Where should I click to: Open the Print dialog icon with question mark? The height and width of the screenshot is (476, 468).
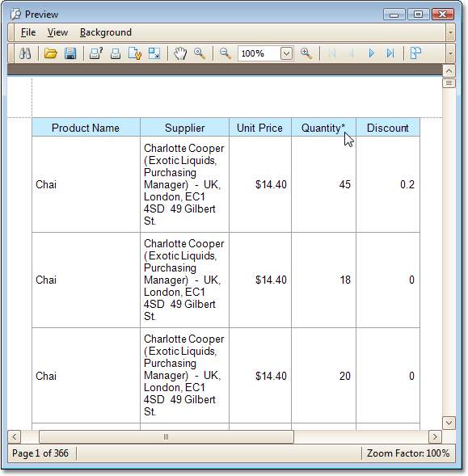coord(95,53)
